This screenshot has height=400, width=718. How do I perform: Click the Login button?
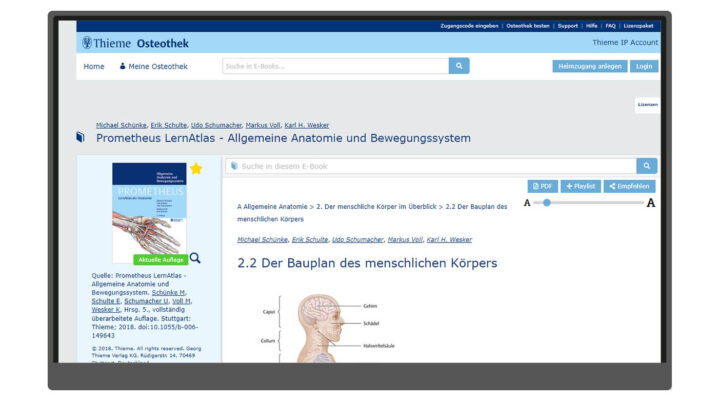coord(644,66)
